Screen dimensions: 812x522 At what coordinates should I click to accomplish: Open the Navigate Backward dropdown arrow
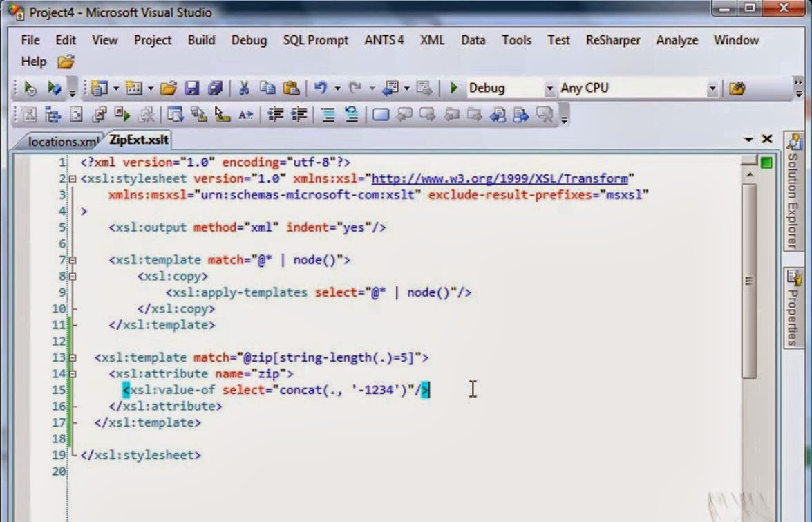pyautogui.click(x=407, y=88)
